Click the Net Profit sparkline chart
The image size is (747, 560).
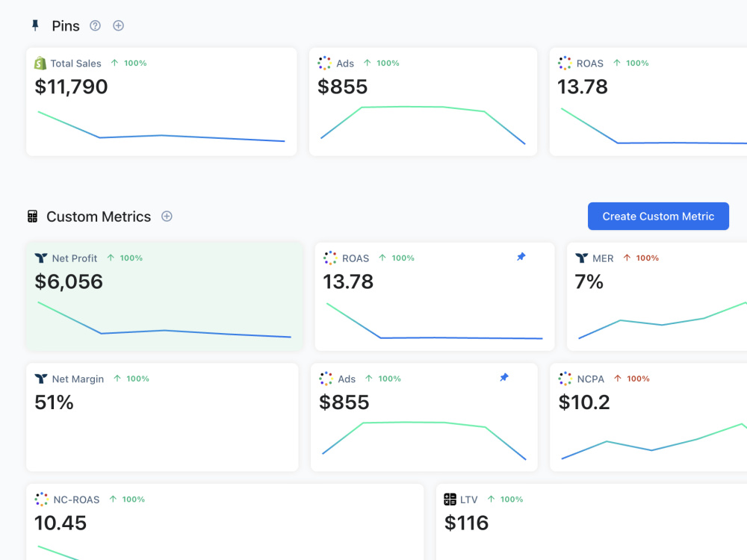click(164, 320)
